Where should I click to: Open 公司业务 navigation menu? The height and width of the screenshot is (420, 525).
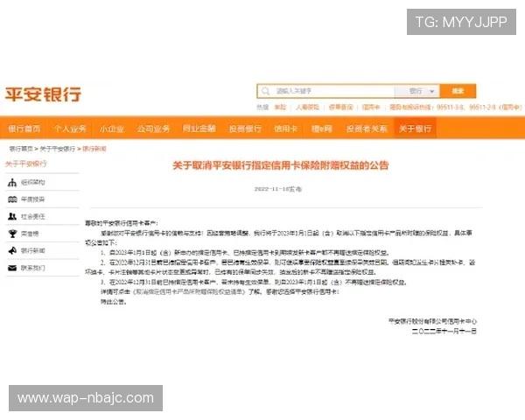tap(153, 129)
